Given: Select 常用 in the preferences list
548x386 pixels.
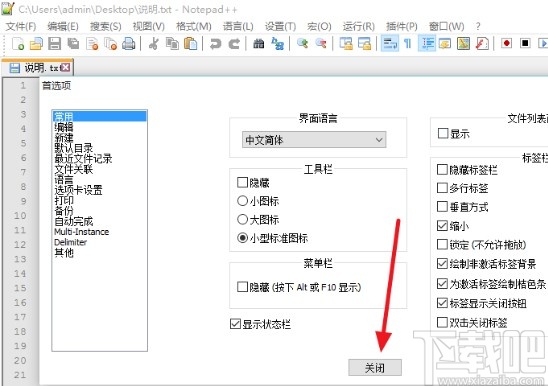Looking at the screenshot, I should point(100,116).
